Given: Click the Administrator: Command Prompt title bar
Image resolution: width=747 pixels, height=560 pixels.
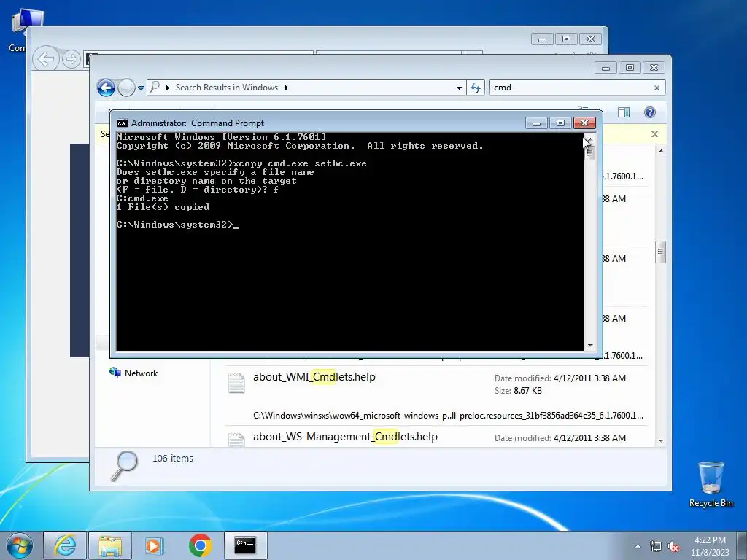Looking at the screenshot, I should 320,122.
